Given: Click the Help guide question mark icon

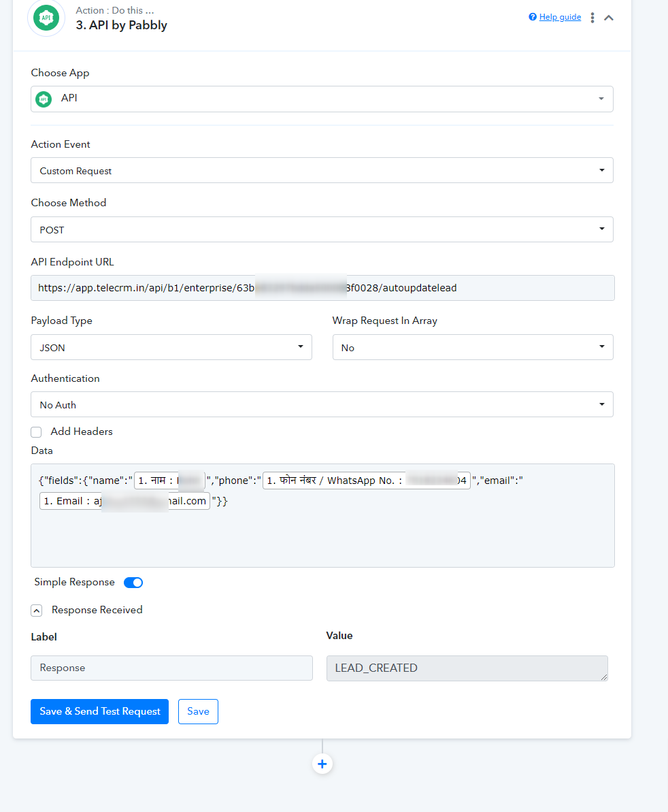Looking at the screenshot, I should 533,17.
